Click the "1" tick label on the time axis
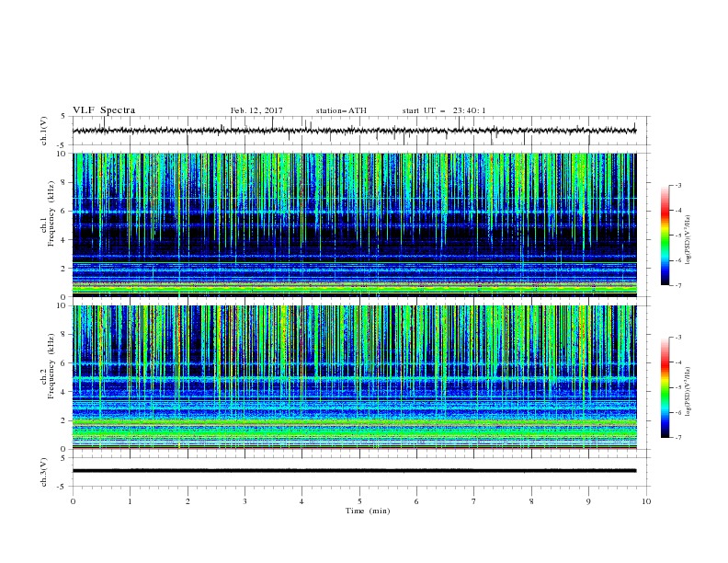The width and height of the screenshot is (728, 563). (x=130, y=501)
